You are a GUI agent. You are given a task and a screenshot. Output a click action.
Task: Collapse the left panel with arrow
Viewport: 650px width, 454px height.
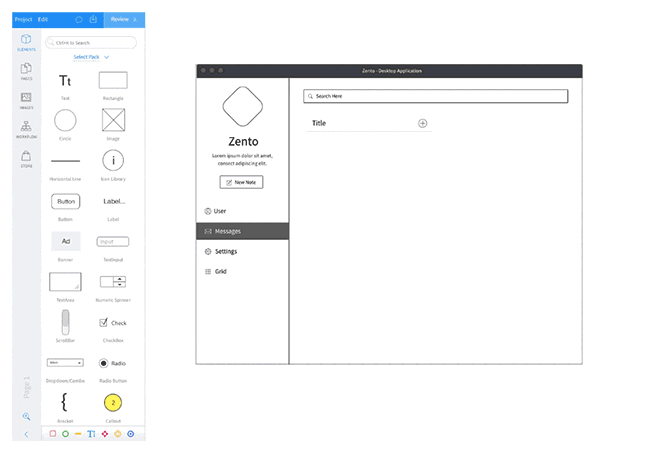coord(26,434)
